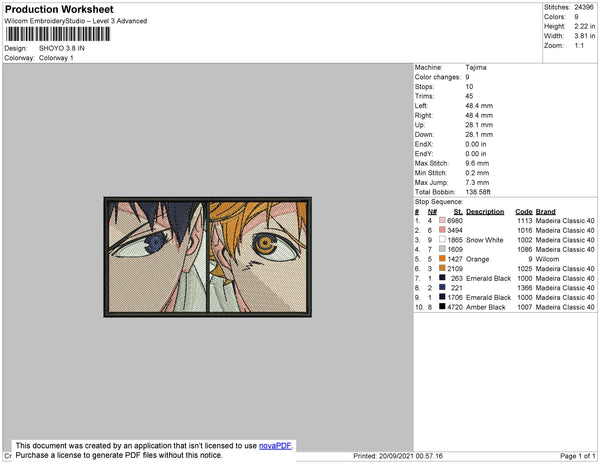Click the Machine value Tajima
The width and height of the screenshot is (600, 464).
(x=476, y=67)
